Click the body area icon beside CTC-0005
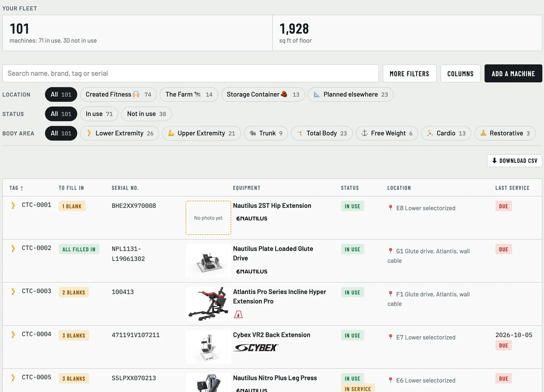 (x=13, y=378)
